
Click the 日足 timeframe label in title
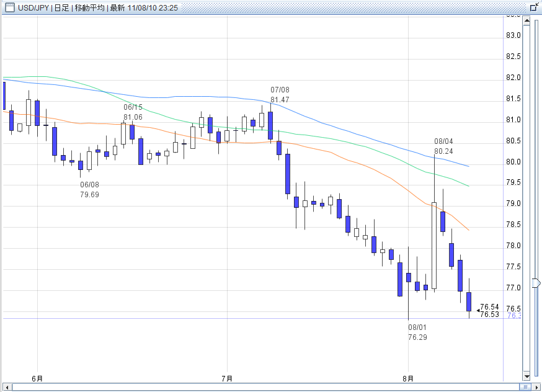62,7
